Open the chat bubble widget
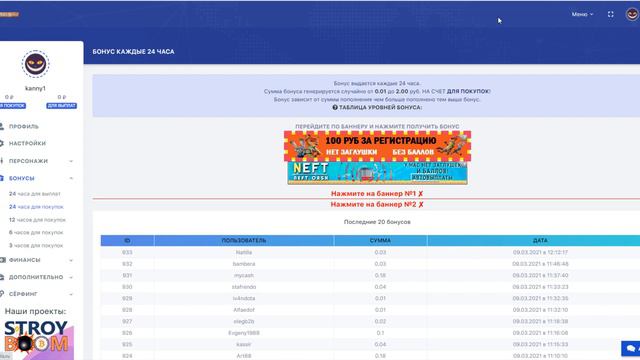The image size is (640, 360). click(x=631, y=349)
